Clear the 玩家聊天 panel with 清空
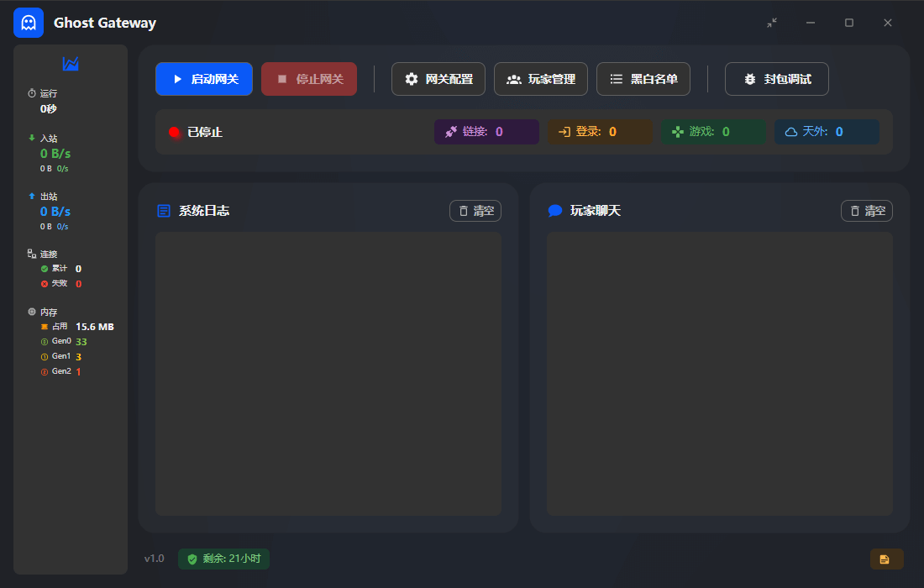 pyautogui.click(x=867, y=211)
